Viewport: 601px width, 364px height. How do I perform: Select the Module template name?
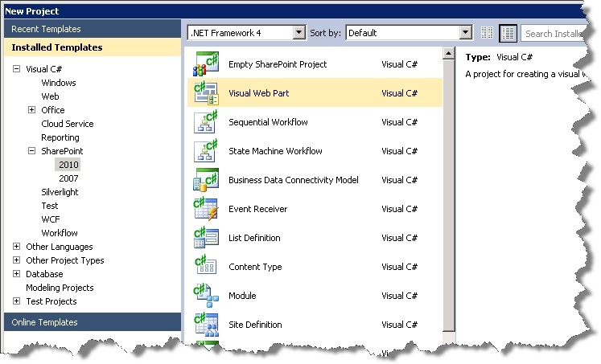(x=242, y=296)
